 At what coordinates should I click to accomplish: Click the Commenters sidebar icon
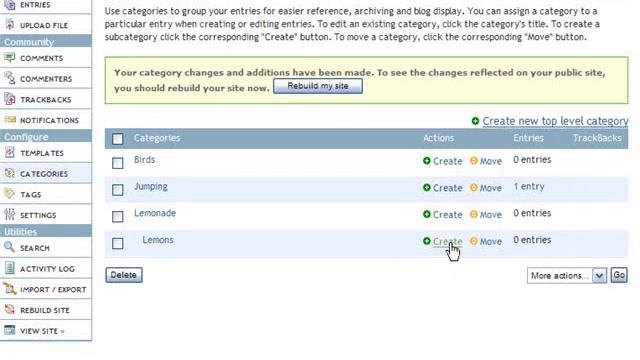coord(10,78)
